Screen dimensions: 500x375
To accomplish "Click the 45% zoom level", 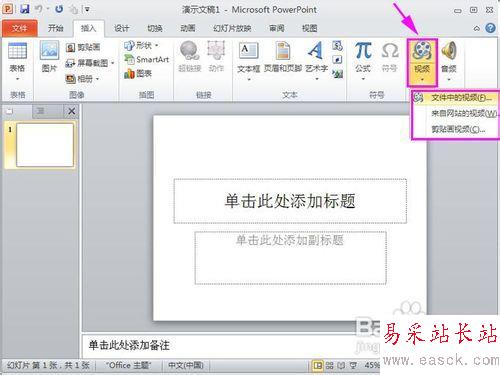I will pos(372,366).
